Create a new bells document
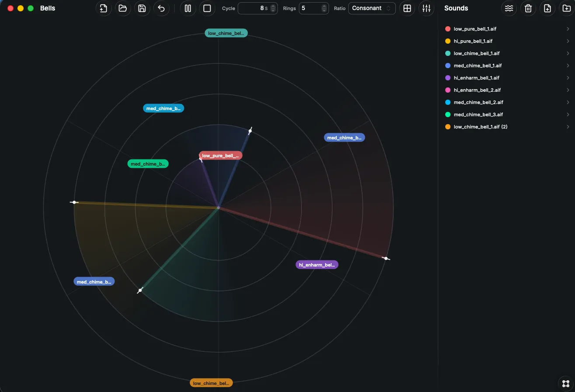The image size is (575, 392). (104, 8)
